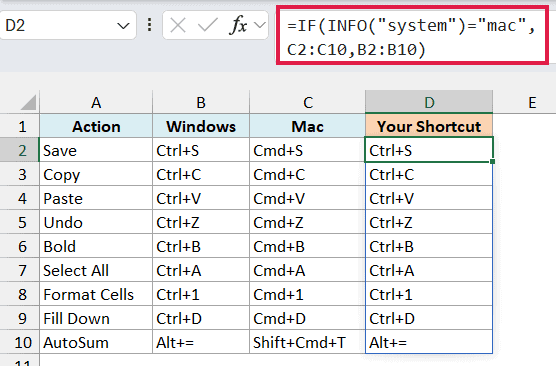This screenshot has width=556, height=366.
Task: Click 'Ctrl+C' in Your Shortcut column
Action: (429, 174)
